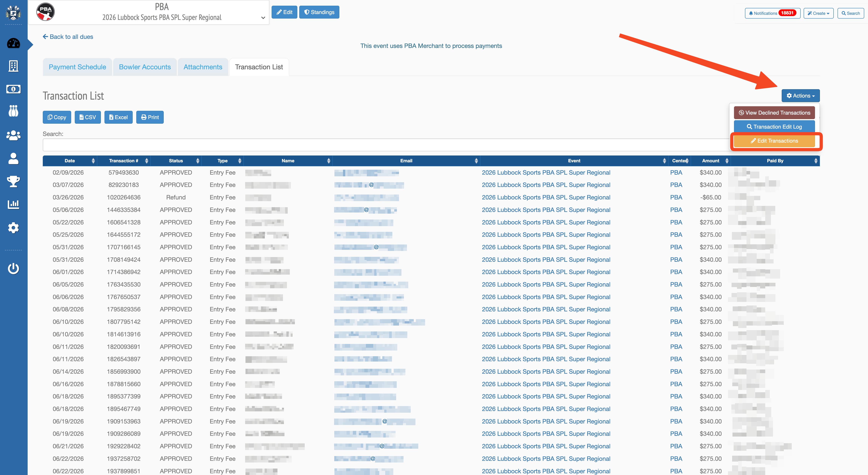This screenshot has height=475, width=868.
Task: Print the transaction list
Action: click(x=150, y=117)
